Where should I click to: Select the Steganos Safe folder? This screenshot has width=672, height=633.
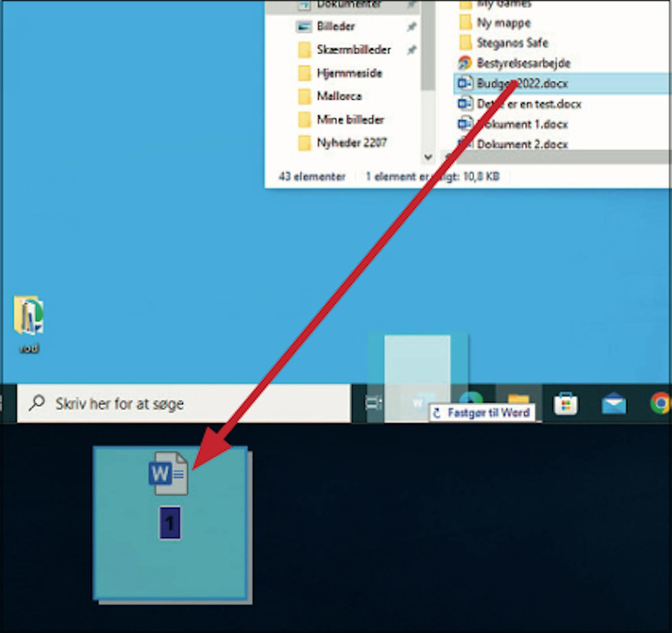pyautogui.click(x=504, y=43)
